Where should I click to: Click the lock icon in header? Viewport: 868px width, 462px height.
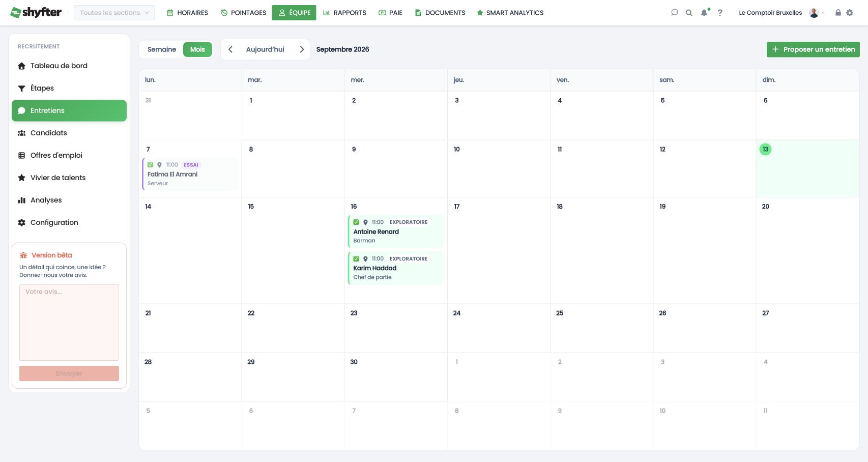(x=838, y=13)
